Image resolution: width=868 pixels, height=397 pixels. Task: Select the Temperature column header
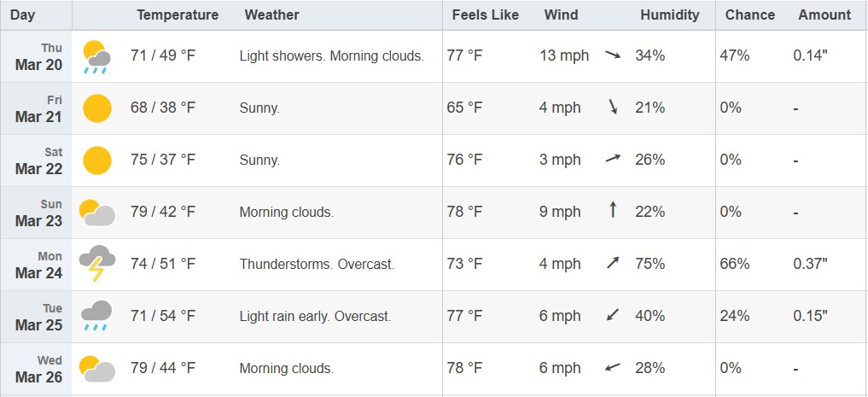point(178,15)
